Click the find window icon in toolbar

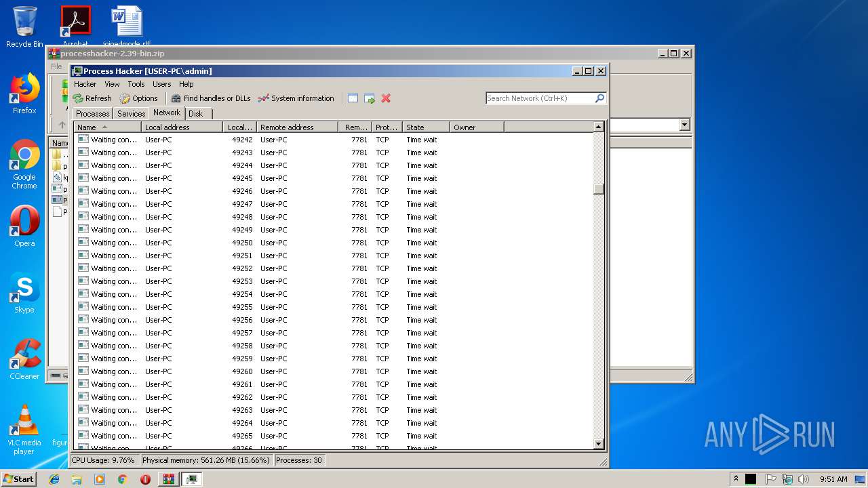point(353,98)
